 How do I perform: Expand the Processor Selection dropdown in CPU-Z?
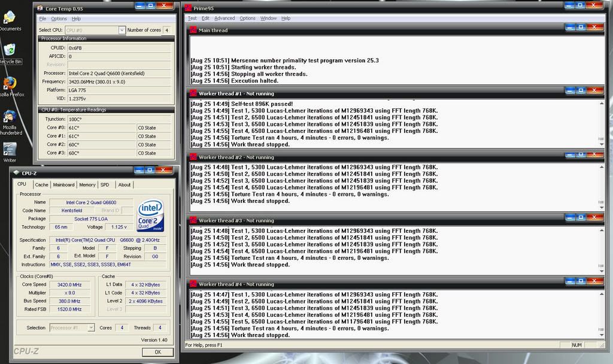tap(91, 327)
